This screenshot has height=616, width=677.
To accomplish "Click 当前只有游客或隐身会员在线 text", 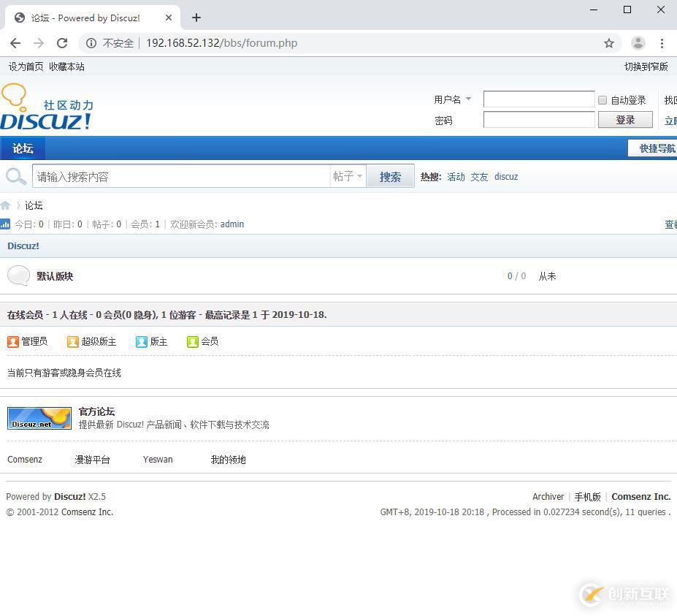I will 64,373.
